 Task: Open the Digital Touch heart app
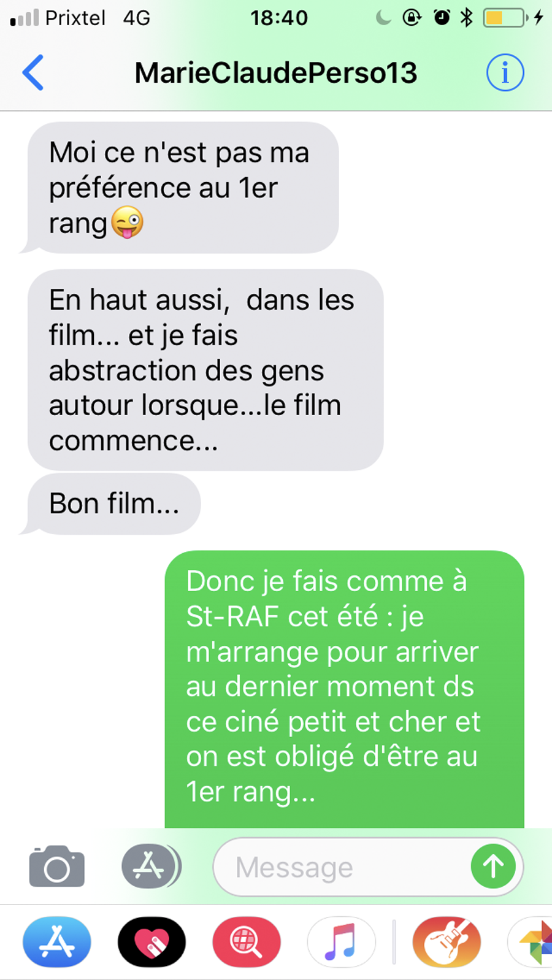pyautogui.click(x=151, y=941)
